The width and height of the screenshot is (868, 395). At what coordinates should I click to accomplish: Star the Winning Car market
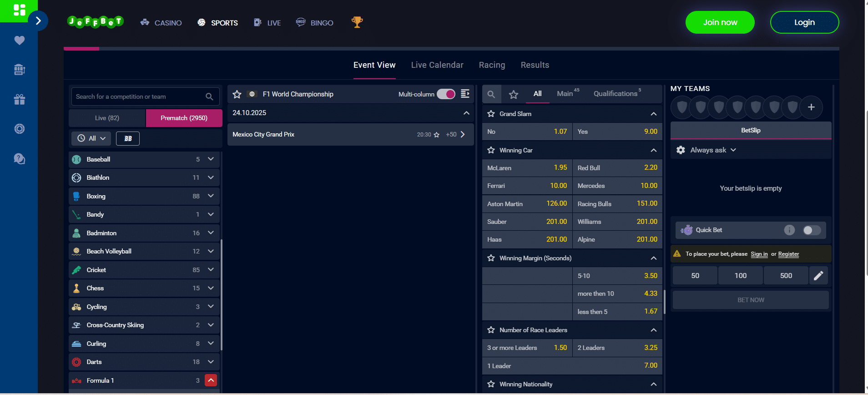point(491,150)
